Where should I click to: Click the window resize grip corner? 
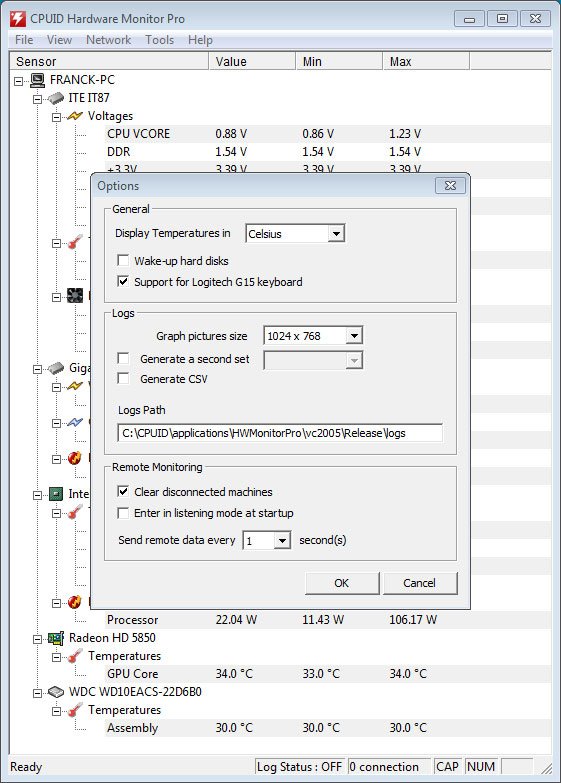click(547, 768)
